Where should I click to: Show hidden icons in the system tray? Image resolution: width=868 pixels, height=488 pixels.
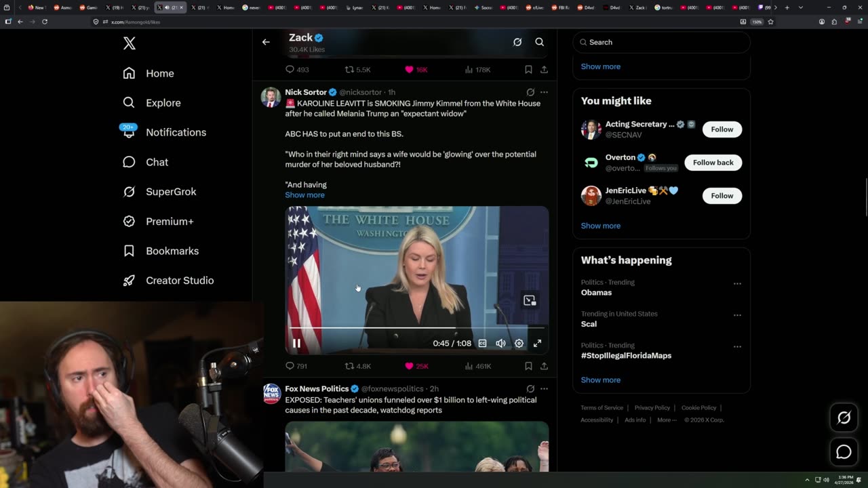pos(807,480)
